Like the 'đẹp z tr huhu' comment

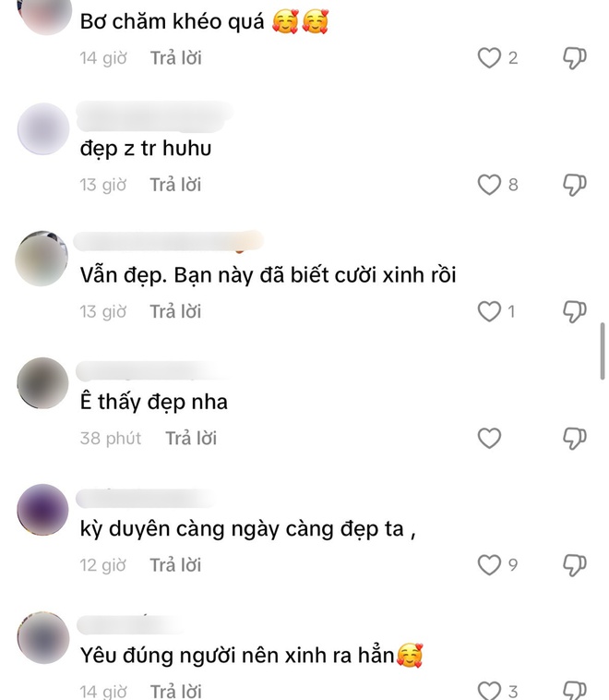(x=489, y=185)
